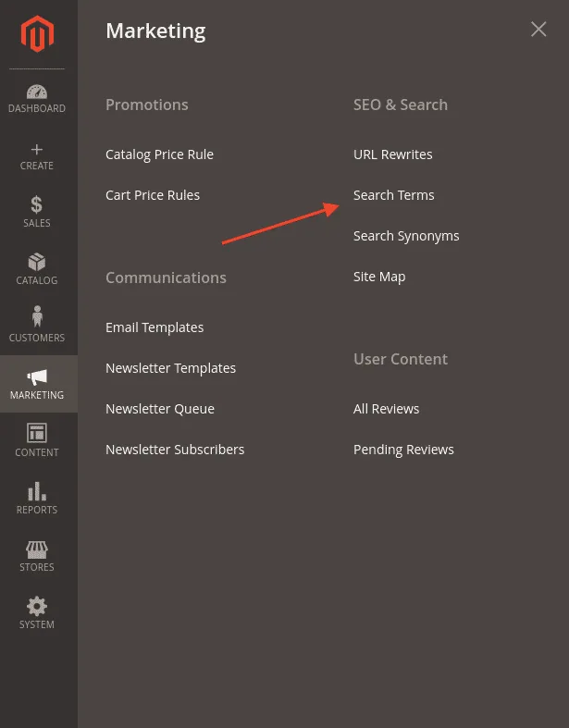
Task: Open Site Map
Action: 379,277
